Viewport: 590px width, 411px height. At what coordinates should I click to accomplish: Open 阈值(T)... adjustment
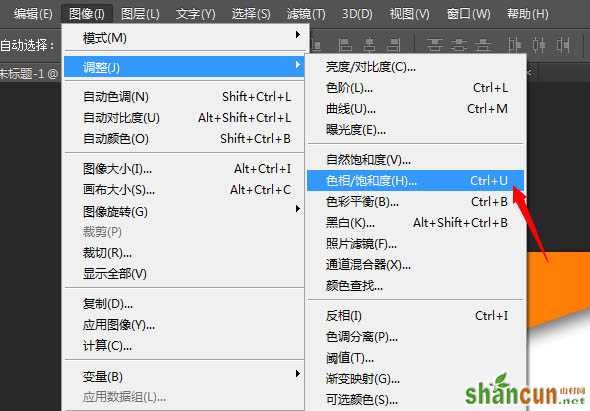pos(416,358)
